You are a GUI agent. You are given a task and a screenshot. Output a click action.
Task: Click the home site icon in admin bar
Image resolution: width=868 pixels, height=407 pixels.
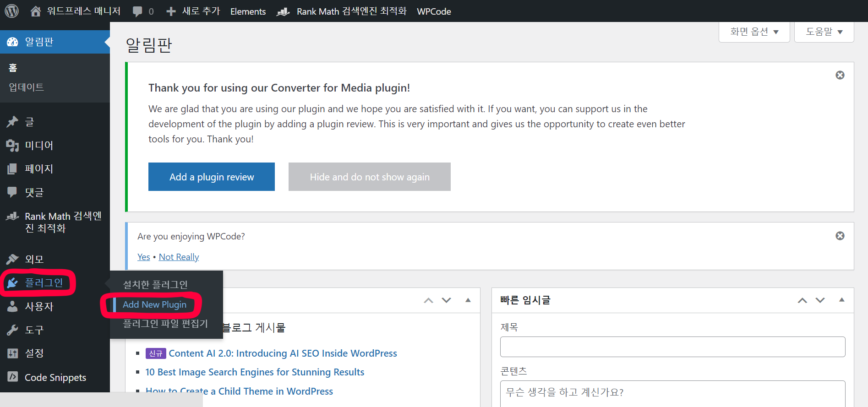[36, 11]
